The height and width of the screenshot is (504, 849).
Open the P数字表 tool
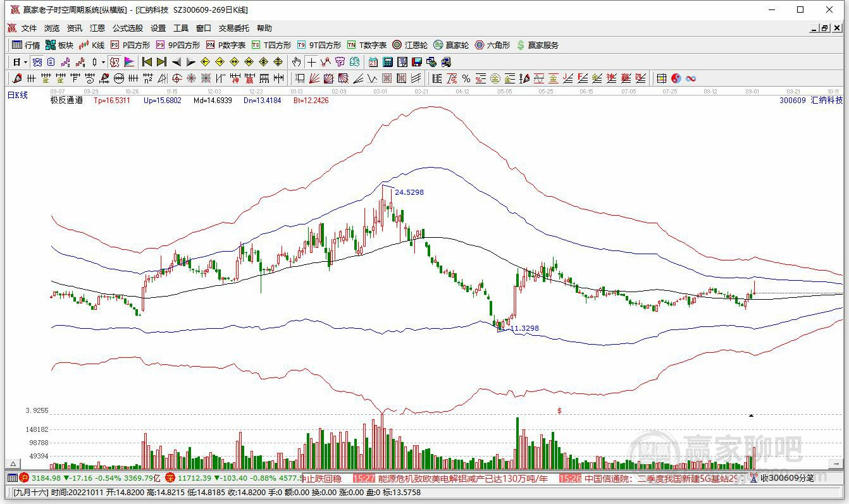(226, 45)
